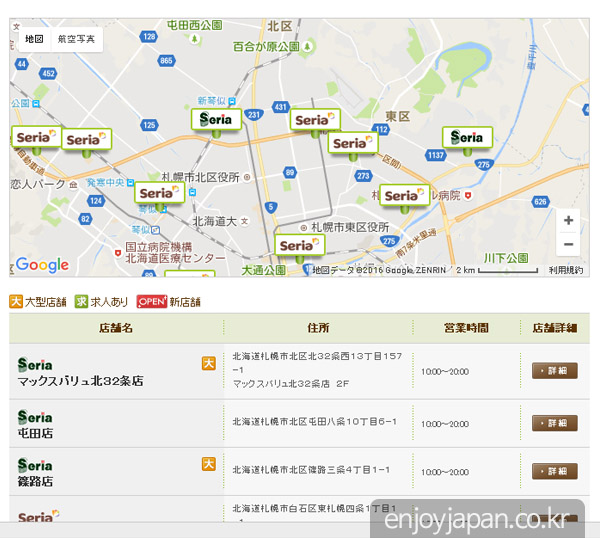
Task: Click large-store badge in 篠路店 row
Action: click(x=209, y=464)
